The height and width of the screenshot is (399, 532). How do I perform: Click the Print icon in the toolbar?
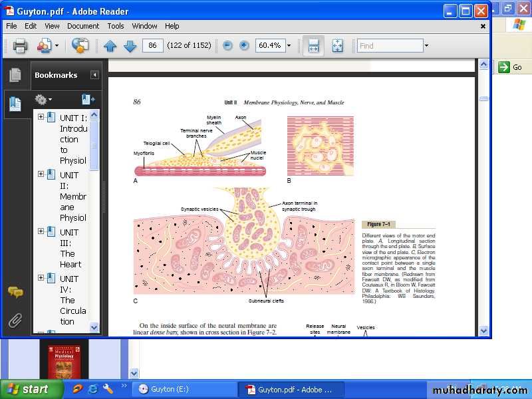coord(20,46)
